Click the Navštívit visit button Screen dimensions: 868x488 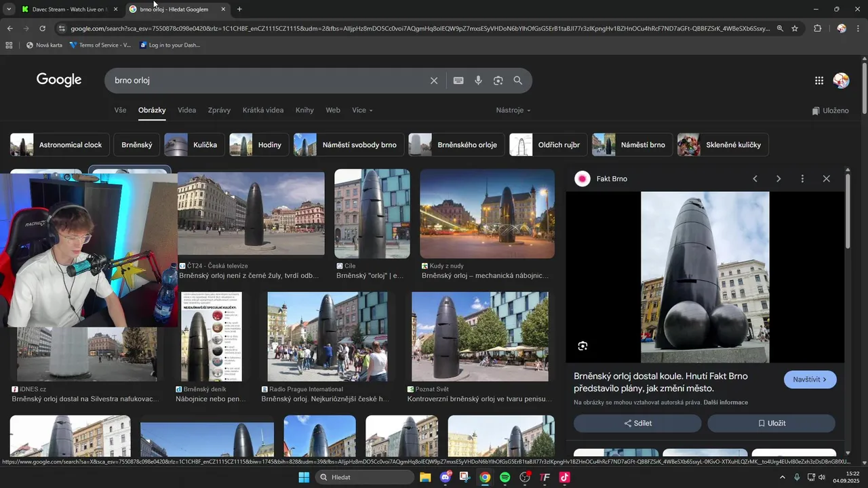point(810,380)
